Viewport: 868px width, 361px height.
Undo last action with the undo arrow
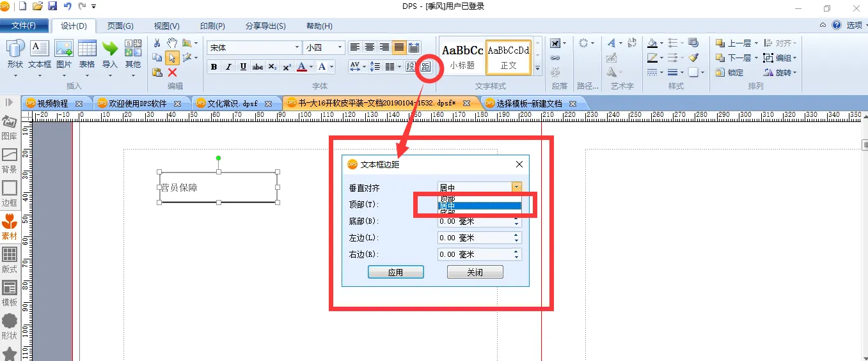(x=67, y=6)
